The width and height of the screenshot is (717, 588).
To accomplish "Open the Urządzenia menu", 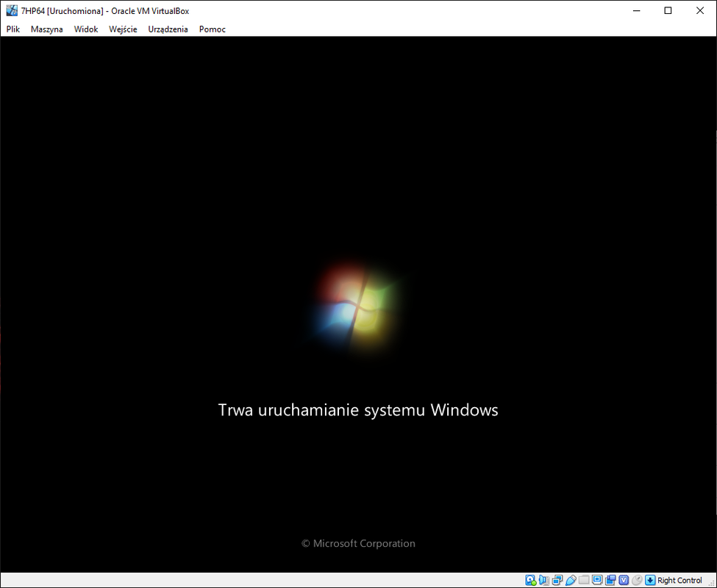I will pyautogui.click(x=168, y=29).
